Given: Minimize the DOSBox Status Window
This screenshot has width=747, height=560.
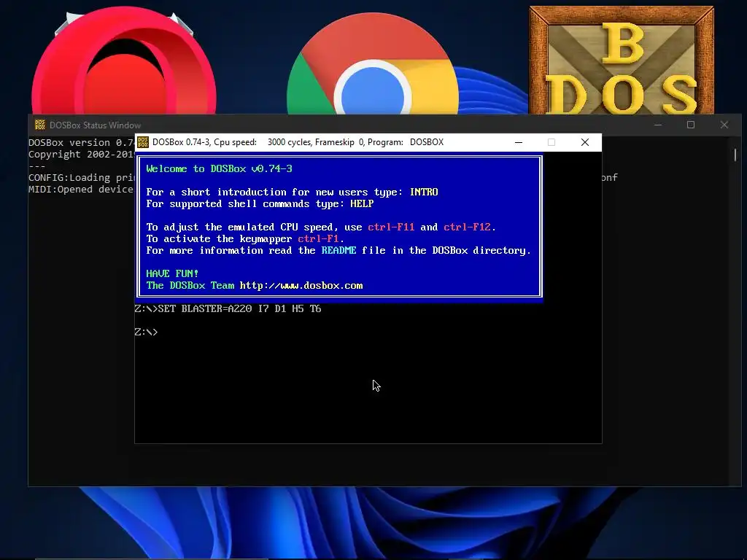Looking at the screenshot, I should (658, 125).
